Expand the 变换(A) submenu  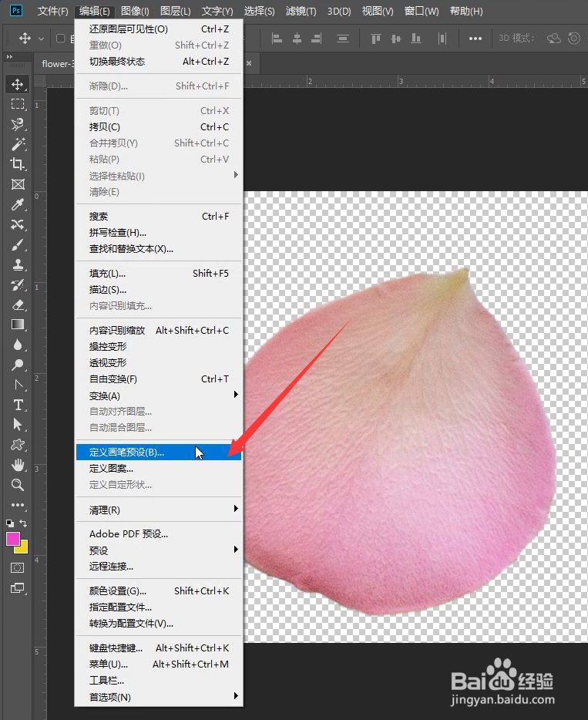(x=159, y=395)
